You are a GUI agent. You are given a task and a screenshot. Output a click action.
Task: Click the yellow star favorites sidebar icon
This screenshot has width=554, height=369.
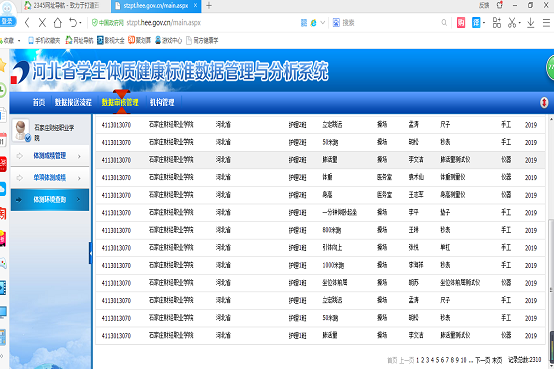3,66
